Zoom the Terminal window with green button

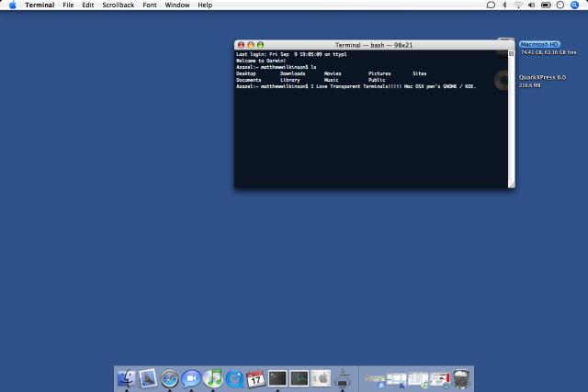pyautogui.click(x=260, y=45)
